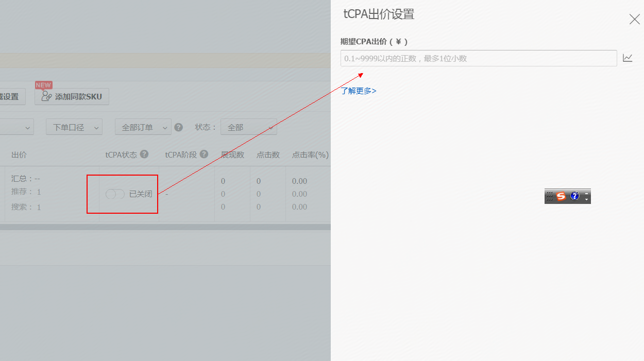The image size is (644, 361).
Task: Click the 展现数 column header
Action: tap(232, 154)
